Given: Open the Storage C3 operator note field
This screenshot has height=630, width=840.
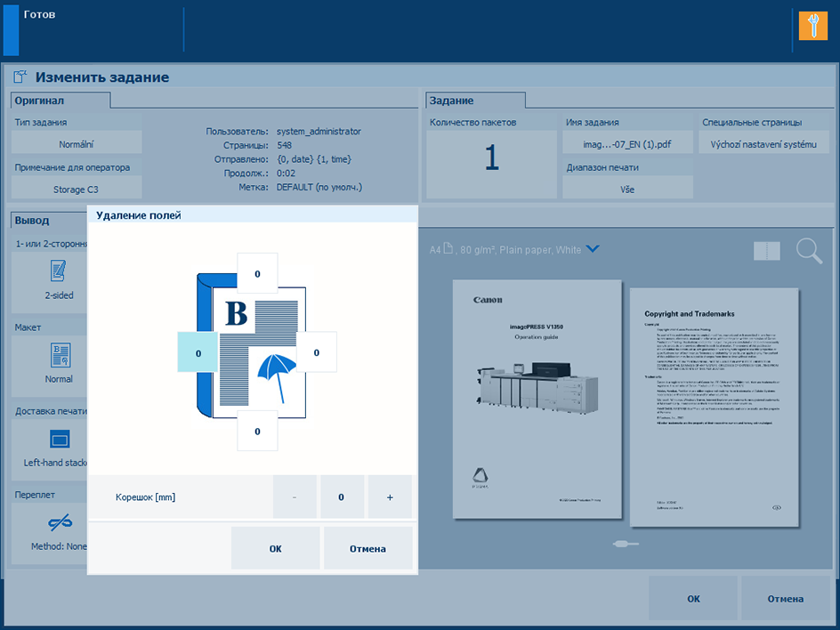Looking at the screenshot, I should [x=77, y=189].
